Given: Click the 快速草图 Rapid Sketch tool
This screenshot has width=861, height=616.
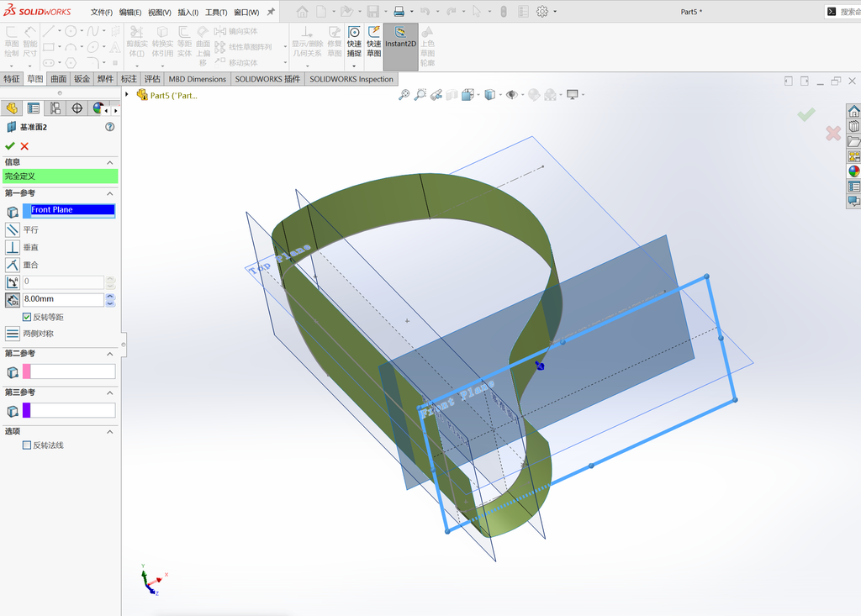Looking at the screenshot, I should coord(374,42).
